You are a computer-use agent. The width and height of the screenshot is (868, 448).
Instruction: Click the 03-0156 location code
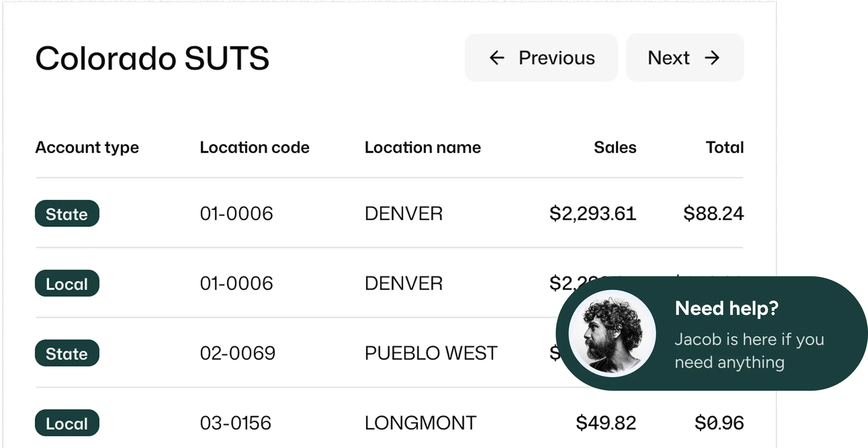(236, 423)
